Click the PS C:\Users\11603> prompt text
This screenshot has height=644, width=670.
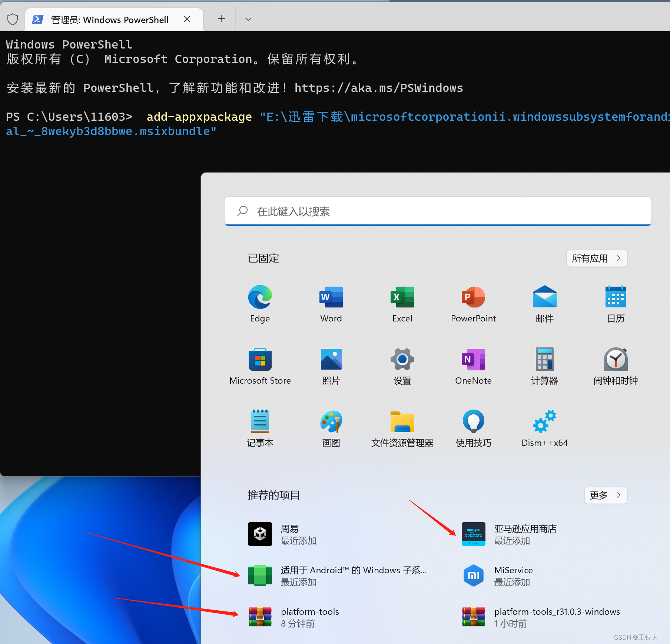[69, 117]
